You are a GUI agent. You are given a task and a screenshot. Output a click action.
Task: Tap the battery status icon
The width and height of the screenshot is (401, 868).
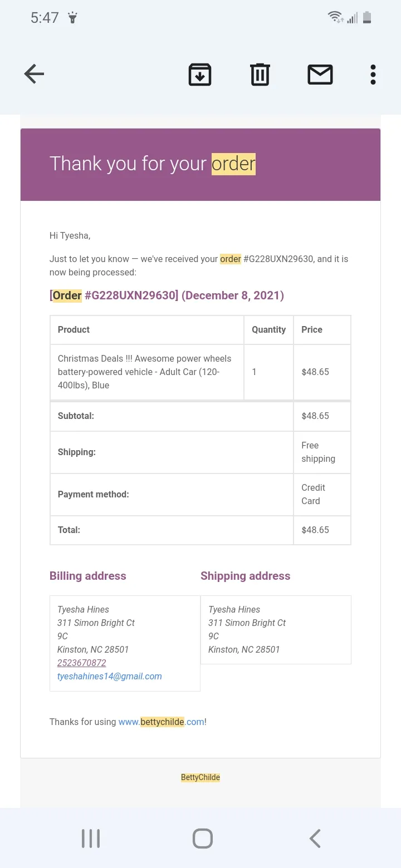click(366, 17)
